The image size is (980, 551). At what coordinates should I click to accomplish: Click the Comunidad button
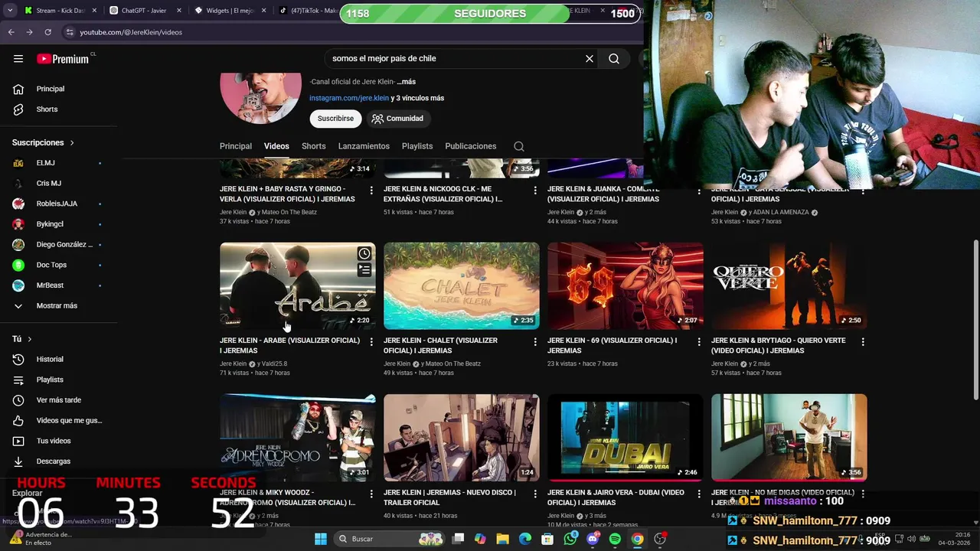[397, 119]
